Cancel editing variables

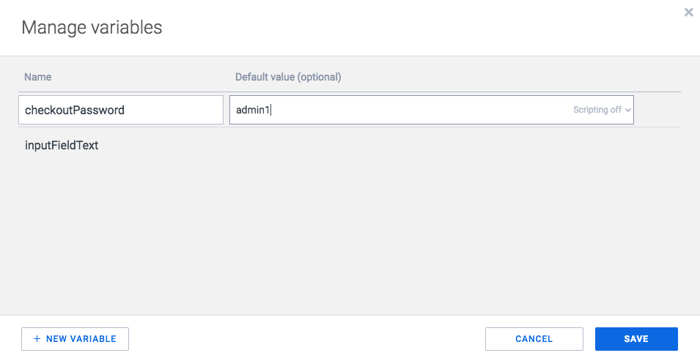[534, 339]
